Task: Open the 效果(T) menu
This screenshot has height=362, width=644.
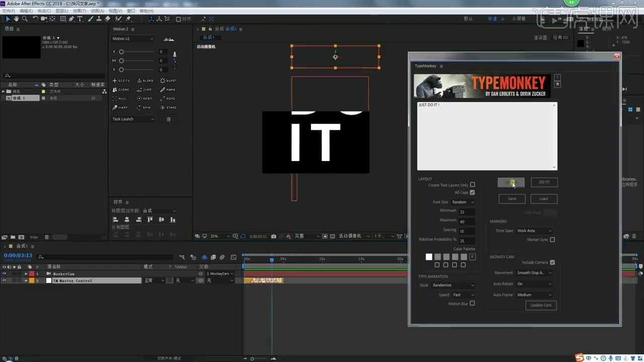Action: tap(79, 11)
